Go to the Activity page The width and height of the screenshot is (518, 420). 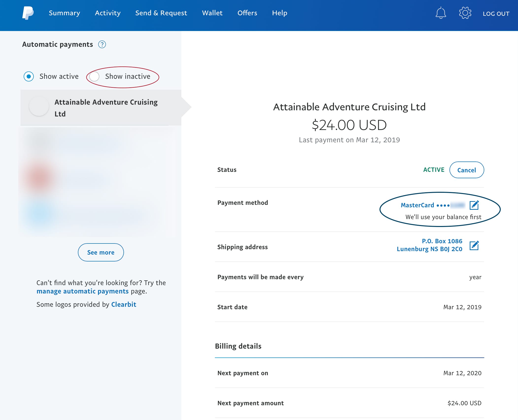[x=108, y=13]
